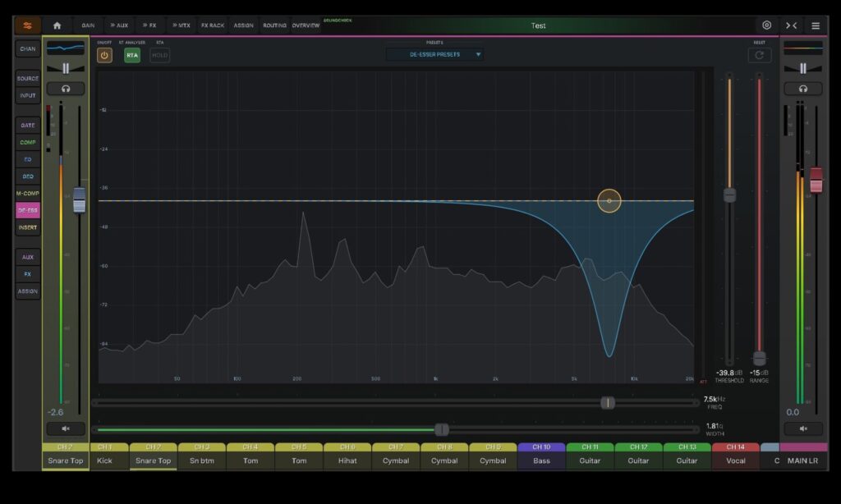Open the Comp processing section
Screen dimensions: 841x504
coord(28,142)
